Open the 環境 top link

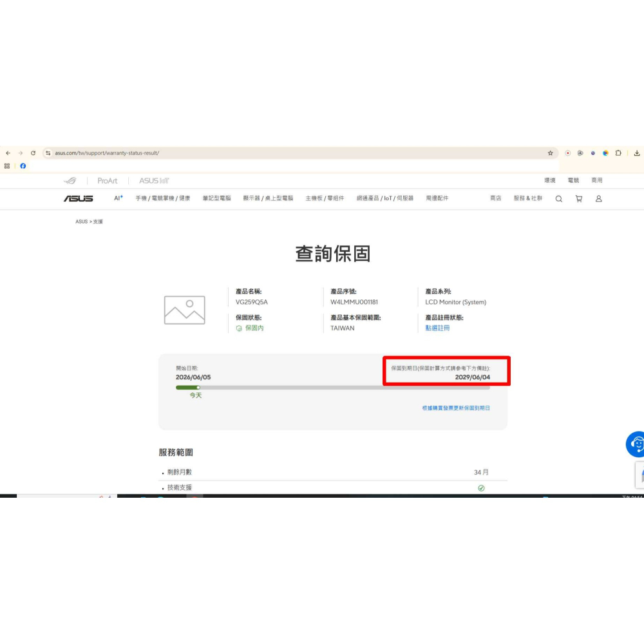[549, 180]
